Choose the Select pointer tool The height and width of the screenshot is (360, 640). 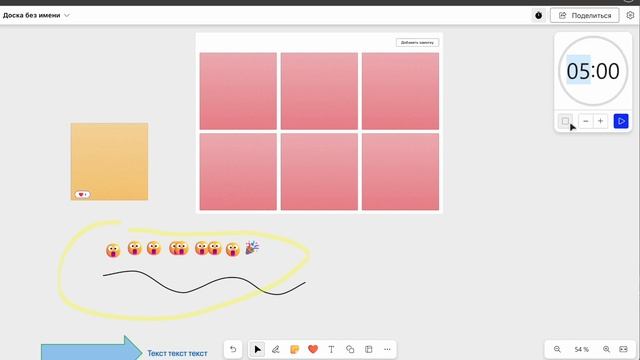(257, 349)
